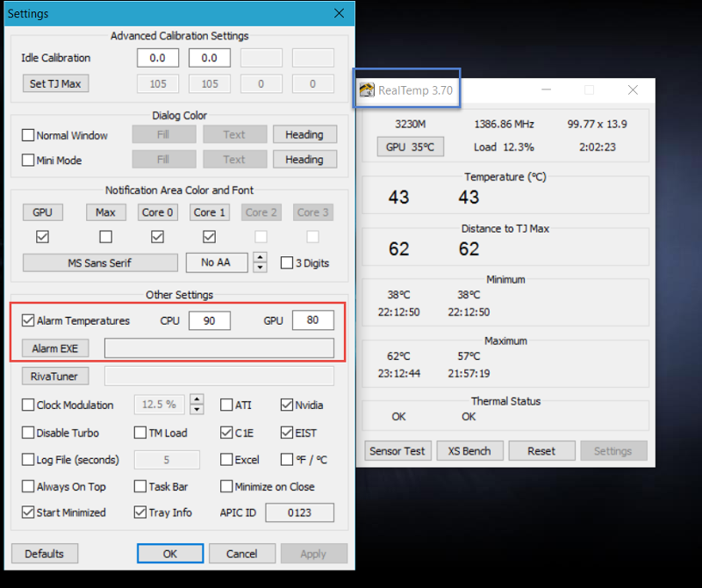Click the Load 12.3% reading
The height and width of the screenshot is (588, 702).
(504, 147)
